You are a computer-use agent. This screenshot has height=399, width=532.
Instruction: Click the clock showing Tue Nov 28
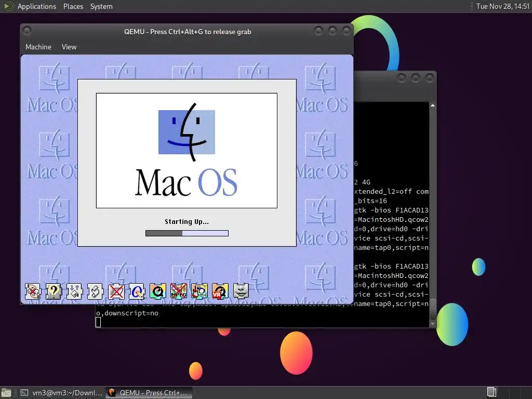coord(503,6)
